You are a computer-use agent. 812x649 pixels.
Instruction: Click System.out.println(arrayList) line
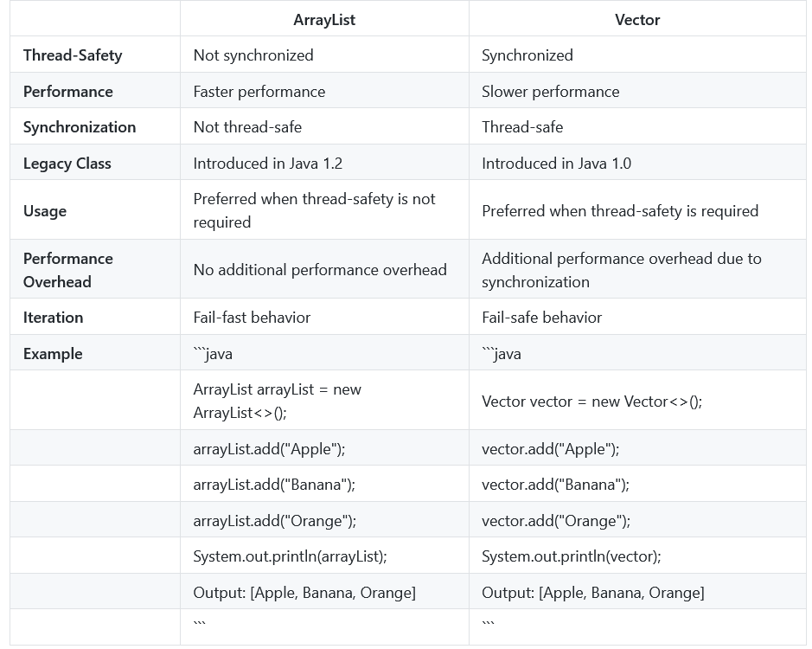click(290, 556)
